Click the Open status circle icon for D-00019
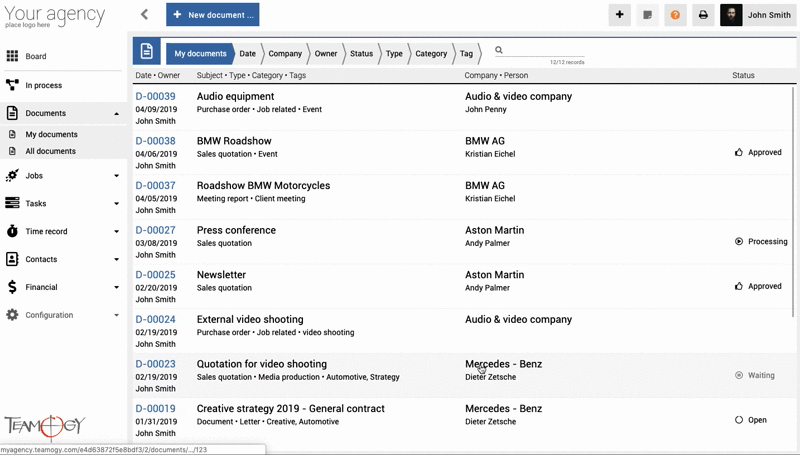800x455 pixels. click(x=739, y=420)
